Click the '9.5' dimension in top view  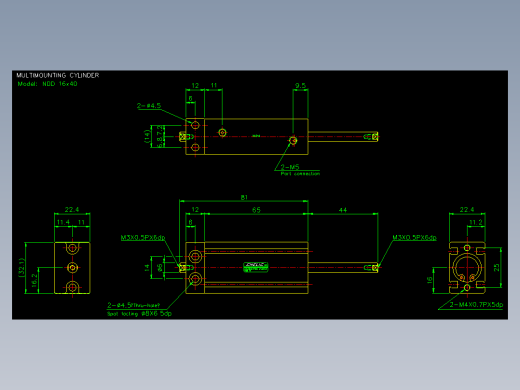coord(300,86)
